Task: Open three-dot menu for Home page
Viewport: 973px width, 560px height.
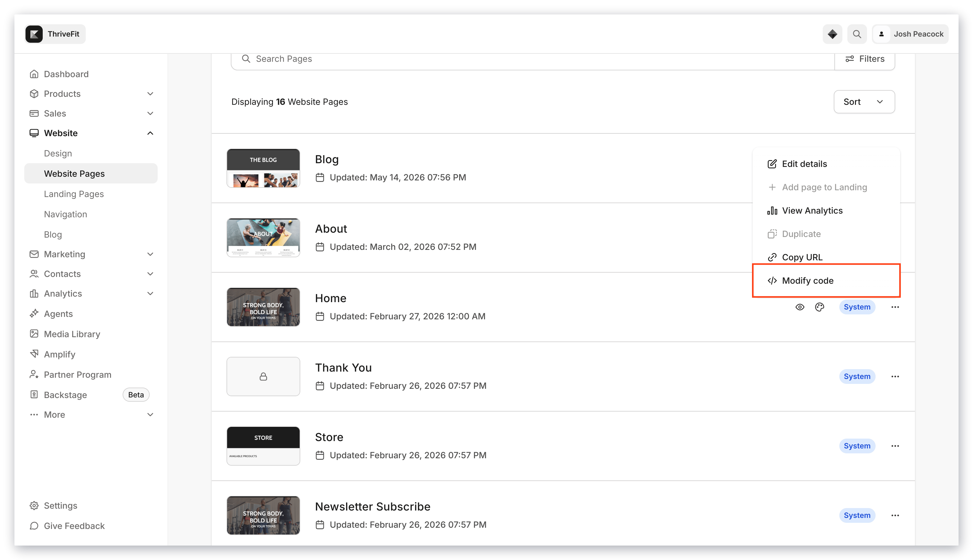Action: click(895, 307)
